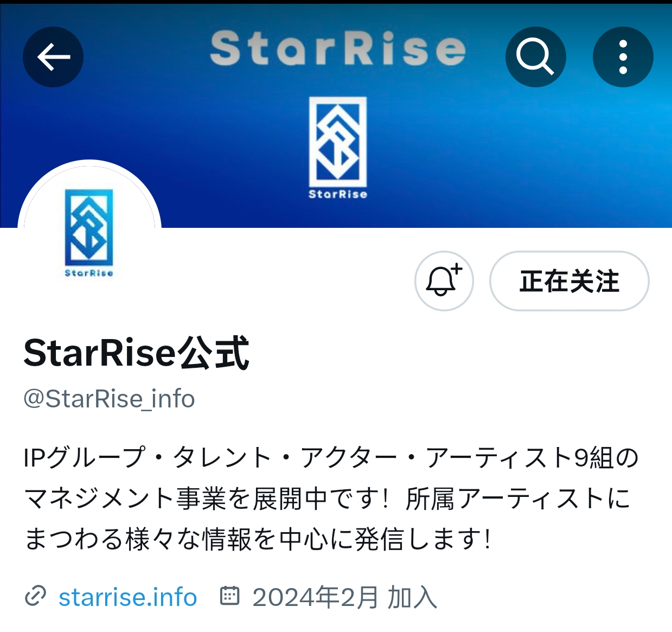
Task: Toggle the 正在关注 following button
Action: (x=569, y=281)
